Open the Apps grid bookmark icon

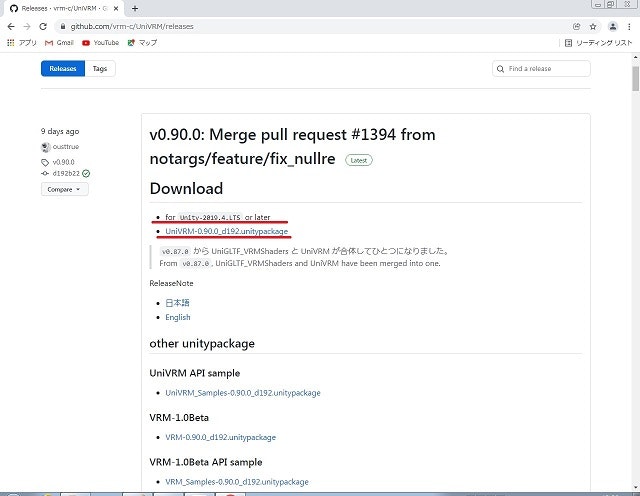11,42
